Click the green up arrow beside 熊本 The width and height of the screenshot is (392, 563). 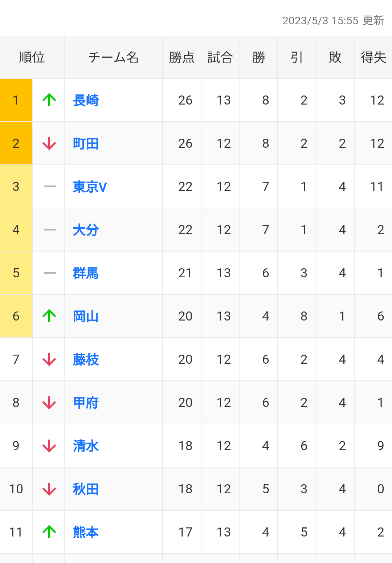49,532
